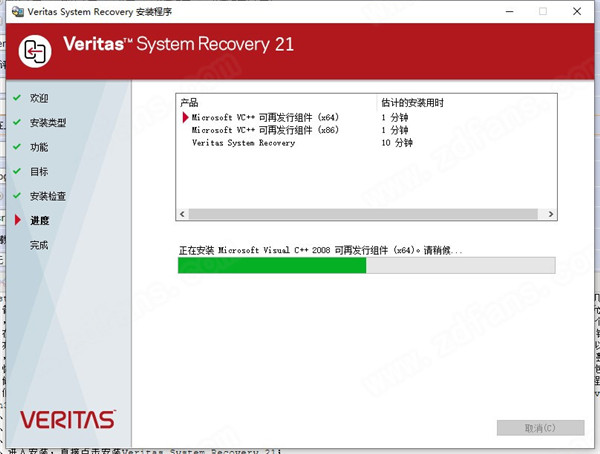Image resolution: width=600 pixels, height=454 pixels.
Task: Select the 完成 step in the sidebar
Action: (39, 245)
